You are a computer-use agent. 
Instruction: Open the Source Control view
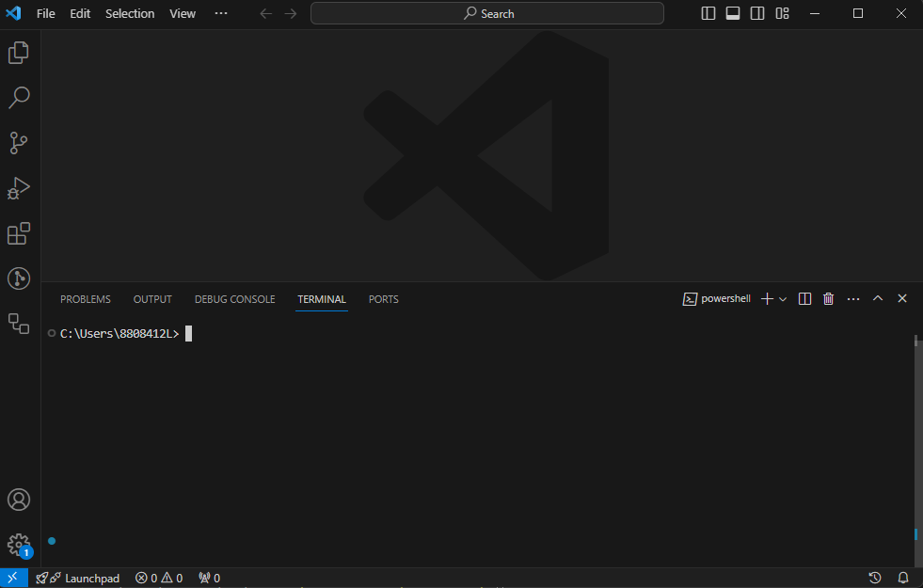(x=19, y=143)
